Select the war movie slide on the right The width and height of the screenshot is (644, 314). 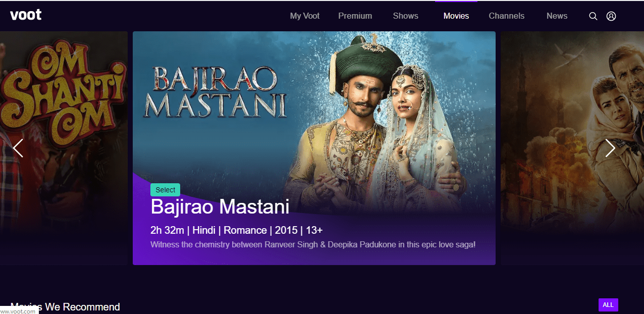pos(572,148)
